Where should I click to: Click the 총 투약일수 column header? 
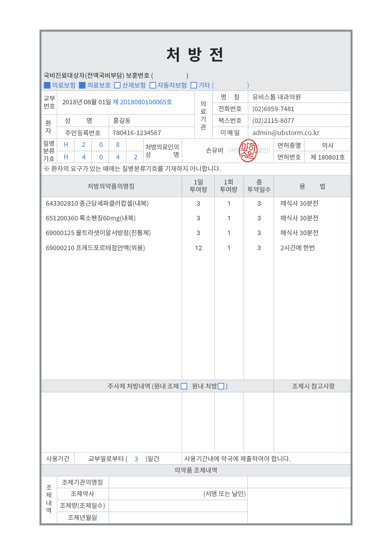[x=259, y=186]
